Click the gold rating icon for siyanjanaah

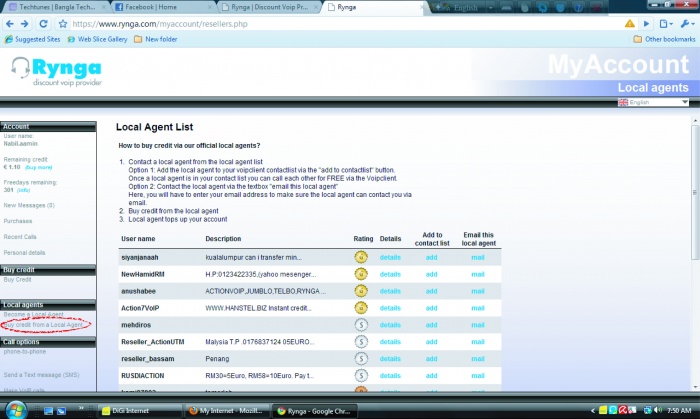click(x=361, y=257)
